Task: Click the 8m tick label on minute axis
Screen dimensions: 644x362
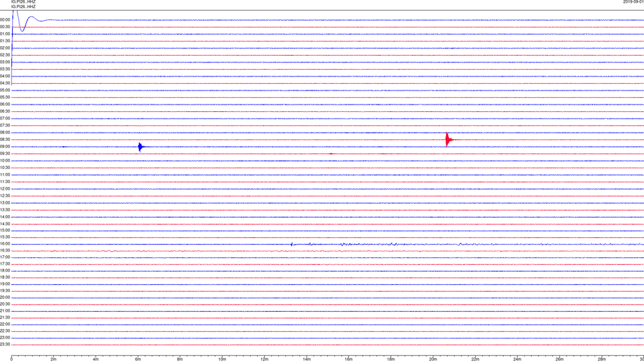Action: 180,359
